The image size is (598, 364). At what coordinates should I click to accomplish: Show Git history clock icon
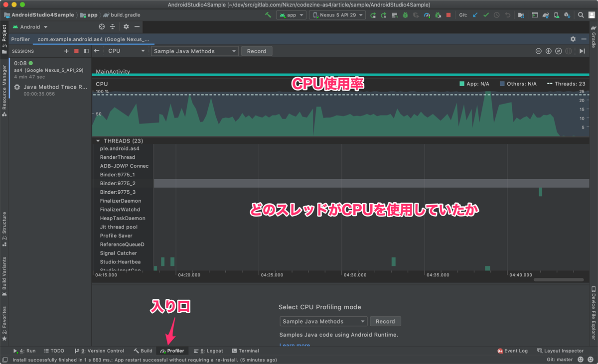497,15
